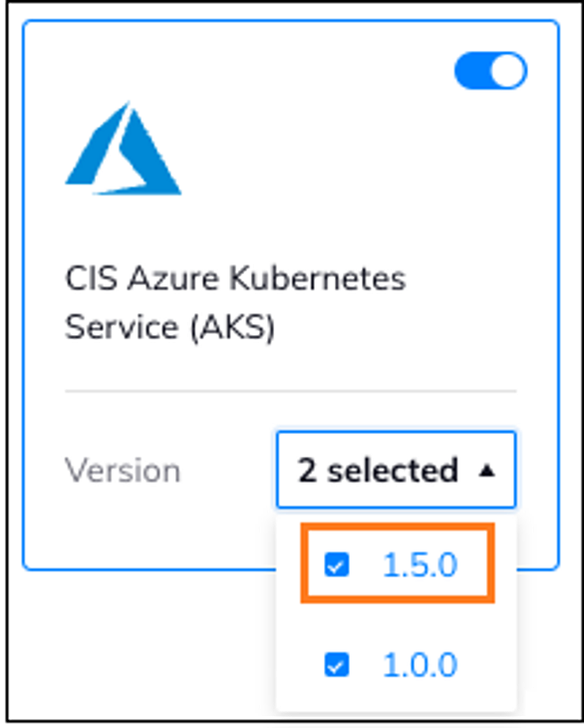
Task: Click the "Version" field label
Action: [123, 471]
